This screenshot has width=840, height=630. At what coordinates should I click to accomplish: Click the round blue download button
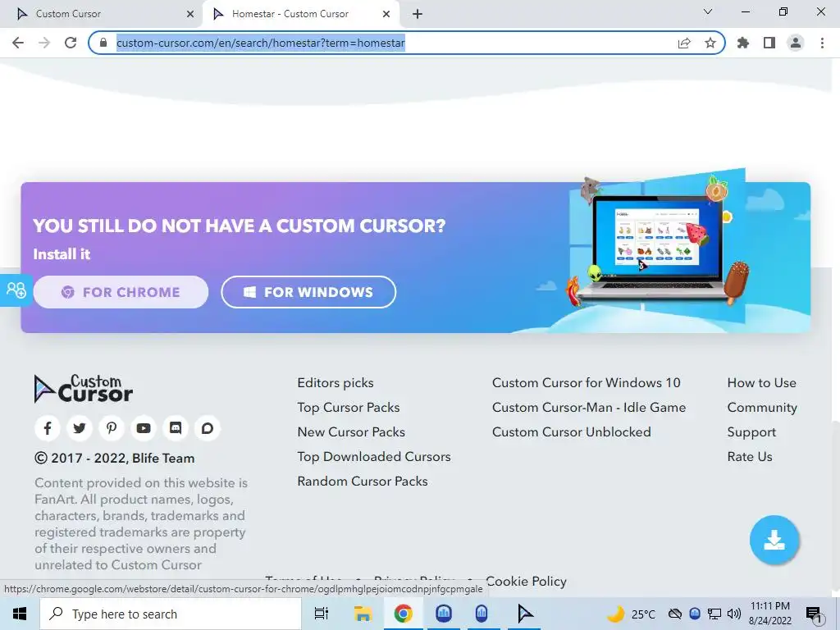click(774, 540)
